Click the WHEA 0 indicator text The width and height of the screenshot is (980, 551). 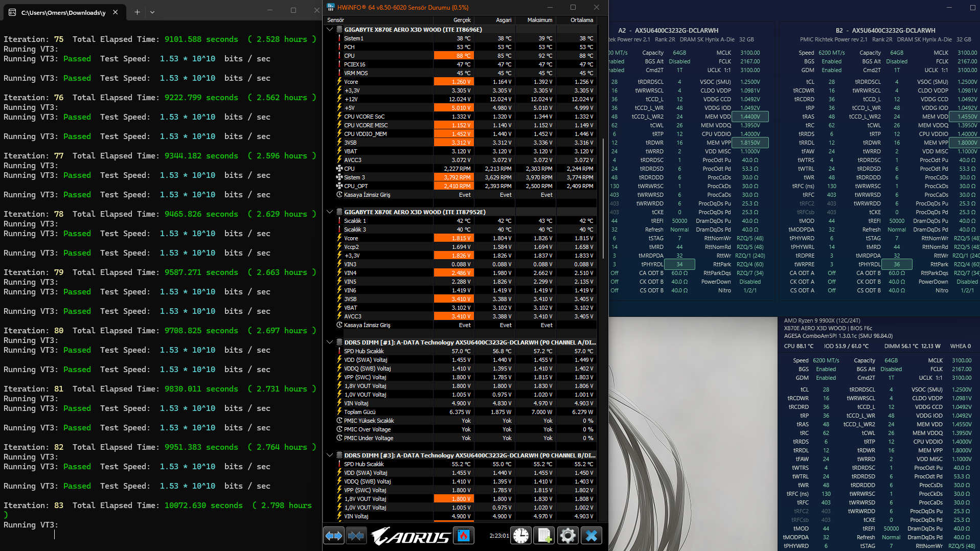coord(961,346)
